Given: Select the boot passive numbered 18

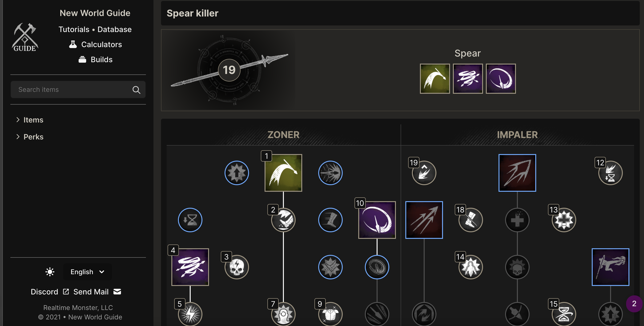Looking at the screenshot, I should click(471, 220).
